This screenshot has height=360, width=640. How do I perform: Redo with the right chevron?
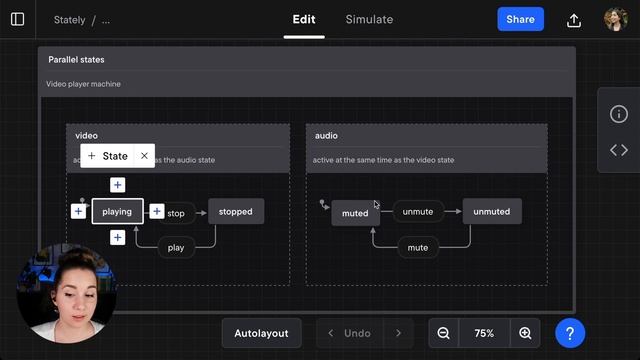click(x=398, y=333)
